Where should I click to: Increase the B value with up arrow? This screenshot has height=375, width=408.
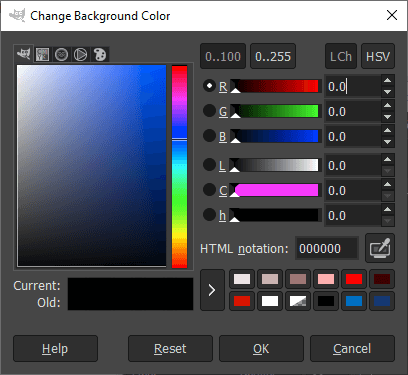[x=387, y=130]
